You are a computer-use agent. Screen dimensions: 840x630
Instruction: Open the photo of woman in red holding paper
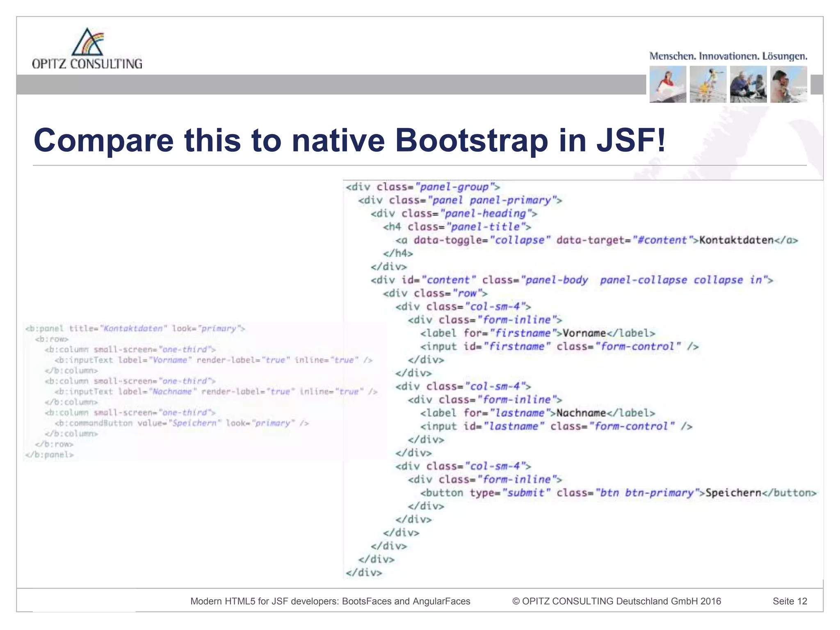[x=668, y=84]
